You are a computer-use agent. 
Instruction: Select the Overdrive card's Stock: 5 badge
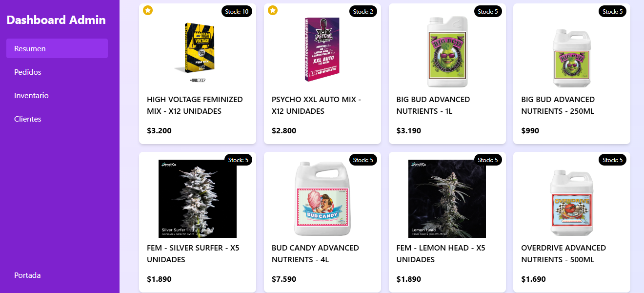tap(613, 160)
